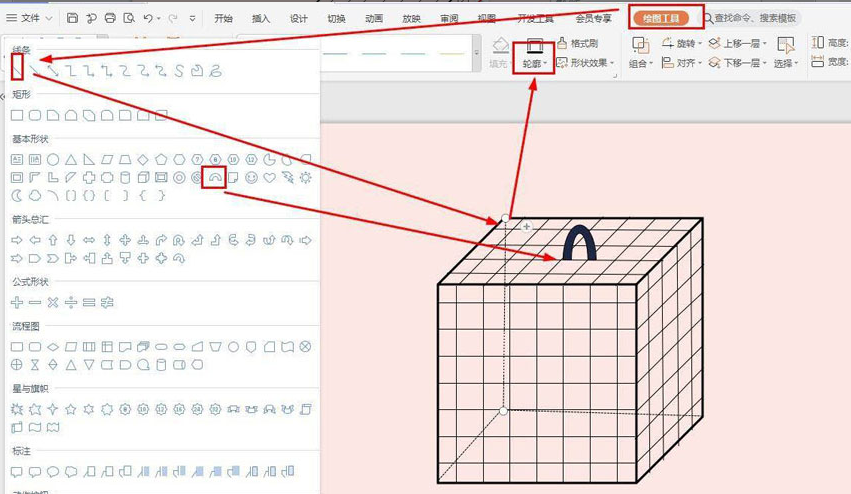Insert the up block arrow
The width and height of the screenshot is (851, 494).
tap(53, 240)
